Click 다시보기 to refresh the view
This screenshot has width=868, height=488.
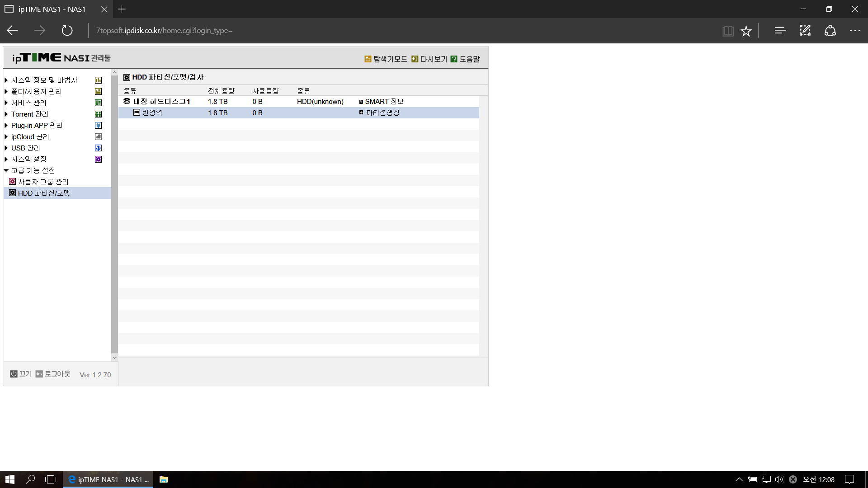click(x=429, y=59)
